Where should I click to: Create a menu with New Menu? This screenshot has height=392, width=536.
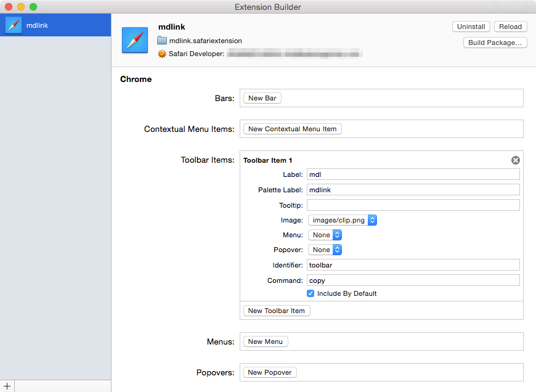(265, 341)
